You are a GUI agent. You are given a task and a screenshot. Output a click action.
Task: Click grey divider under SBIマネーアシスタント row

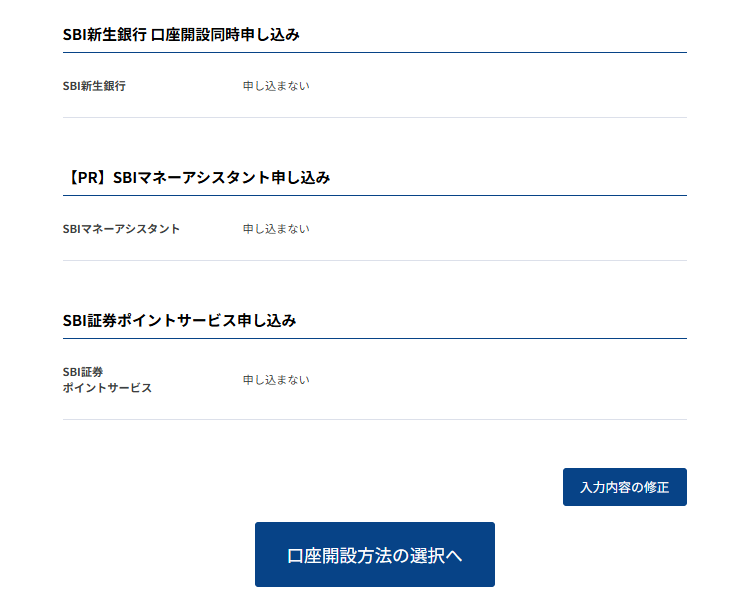(375, 261)
